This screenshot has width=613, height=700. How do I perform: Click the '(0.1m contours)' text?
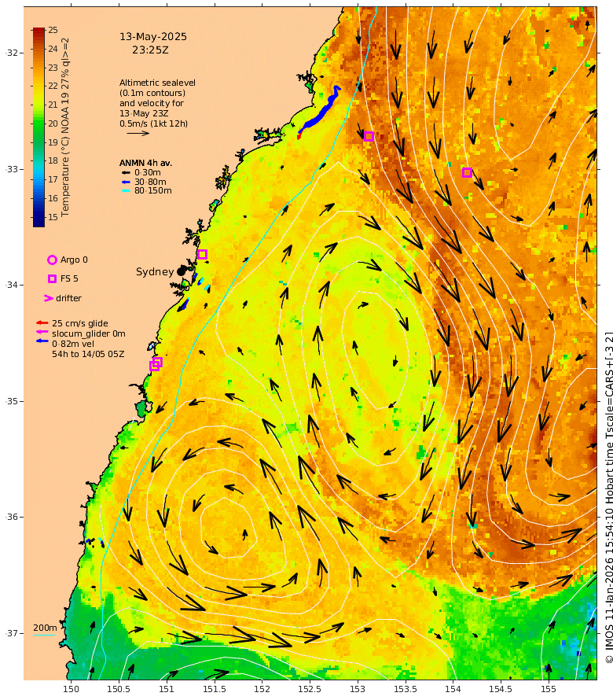(152, 93)
